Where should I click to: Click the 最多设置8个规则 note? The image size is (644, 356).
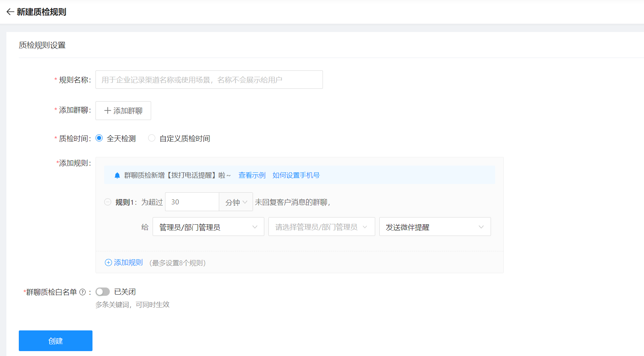click(177, 263)
